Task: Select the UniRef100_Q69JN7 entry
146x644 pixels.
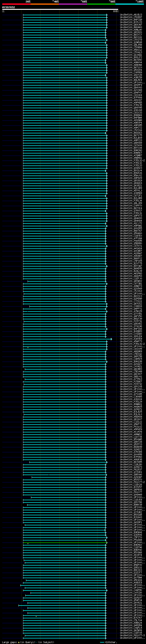Action: 131,25
